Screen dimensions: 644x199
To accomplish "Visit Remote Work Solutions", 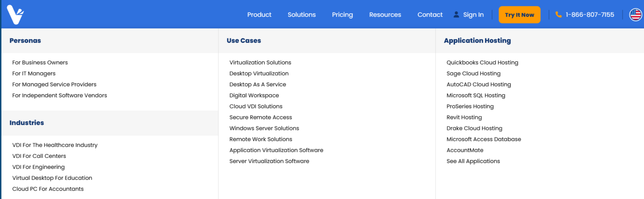I will coord(261,139).
